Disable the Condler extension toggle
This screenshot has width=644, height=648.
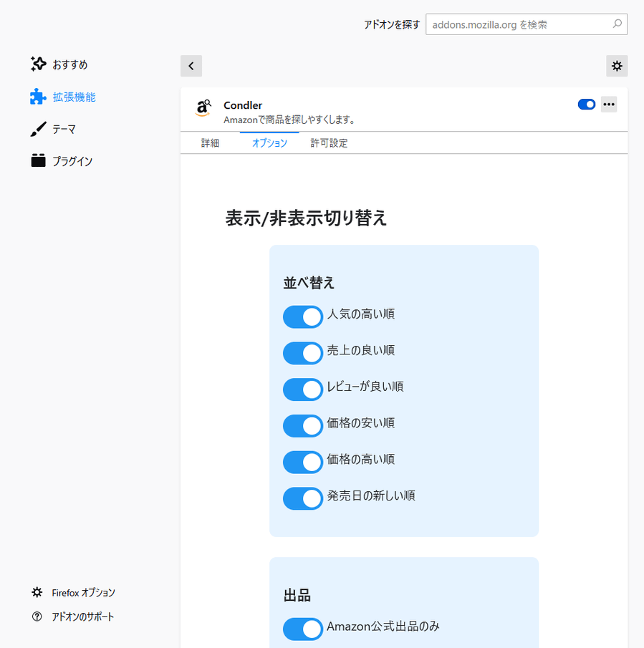[x=587, y=104]
